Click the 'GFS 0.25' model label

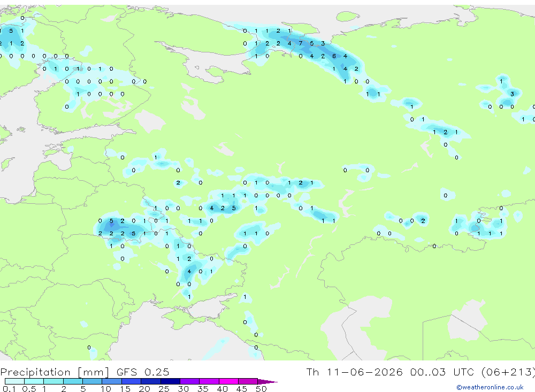pos(143,372)
